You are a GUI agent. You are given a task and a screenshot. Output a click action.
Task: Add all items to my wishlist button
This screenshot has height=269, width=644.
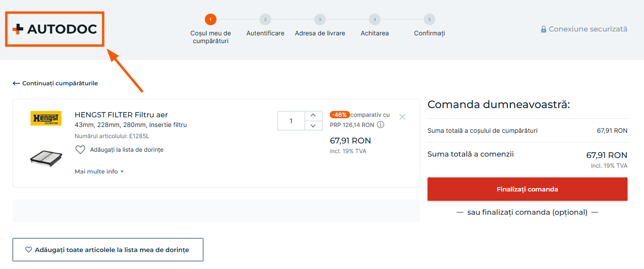click(107, 250)
